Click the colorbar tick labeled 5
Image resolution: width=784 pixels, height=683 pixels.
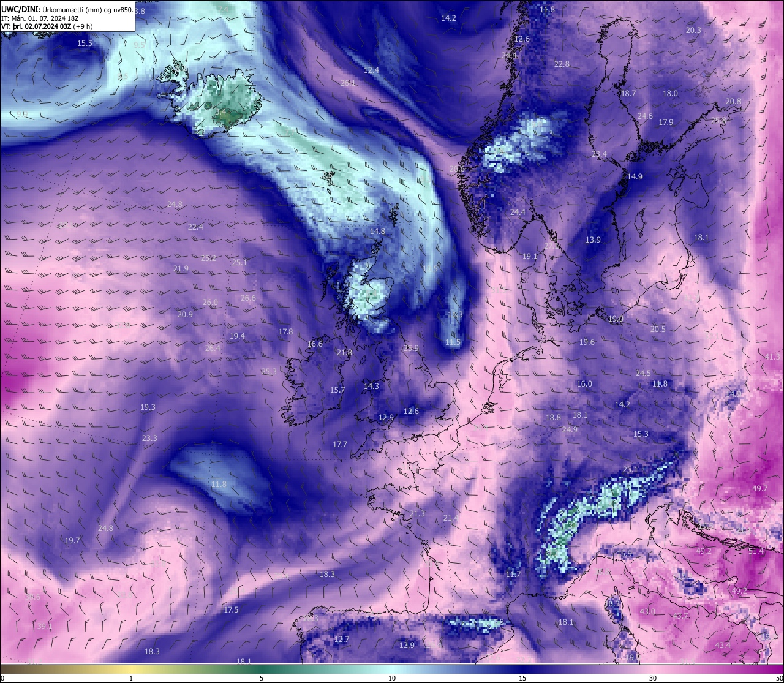click(262, 678)
